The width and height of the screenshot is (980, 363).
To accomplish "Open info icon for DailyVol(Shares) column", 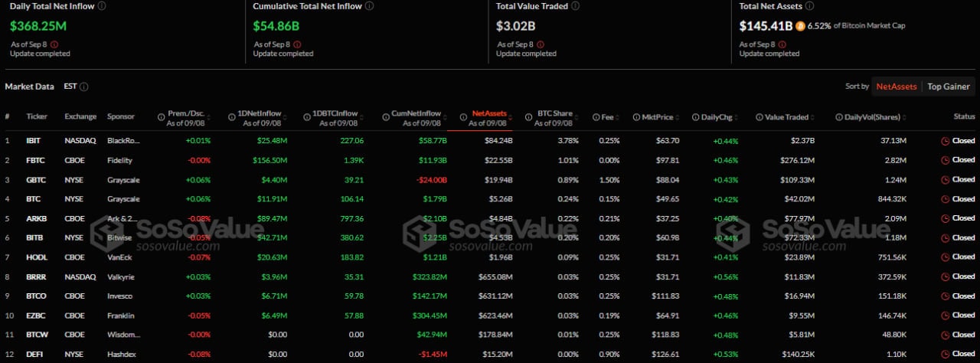I will (839, 117).
